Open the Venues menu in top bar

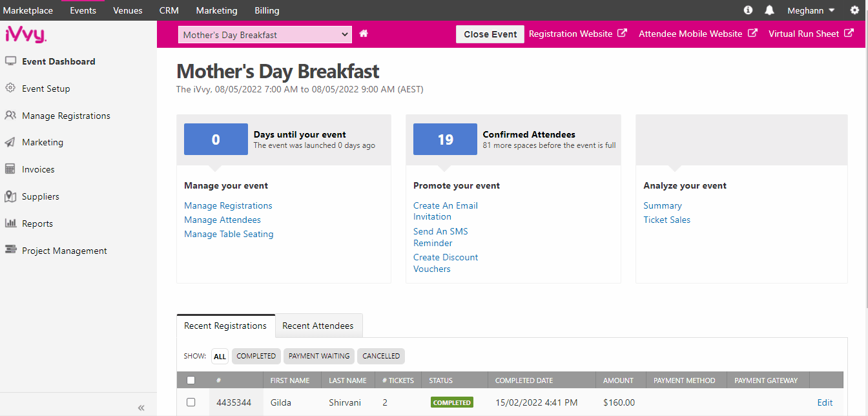[127, 10]
